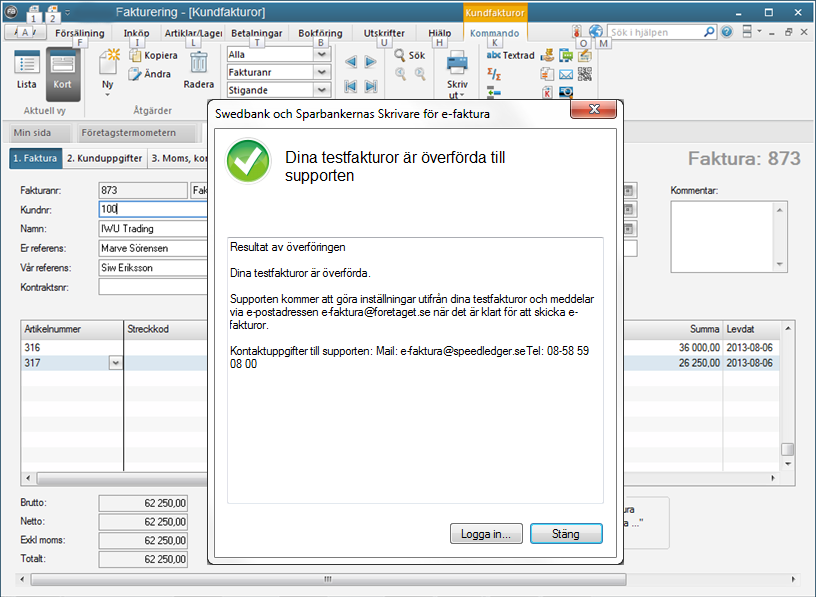Click the camera icon in ribbon
Image resolution: width=816 pixels, height=597 pixels.
(x=566, y=92)
